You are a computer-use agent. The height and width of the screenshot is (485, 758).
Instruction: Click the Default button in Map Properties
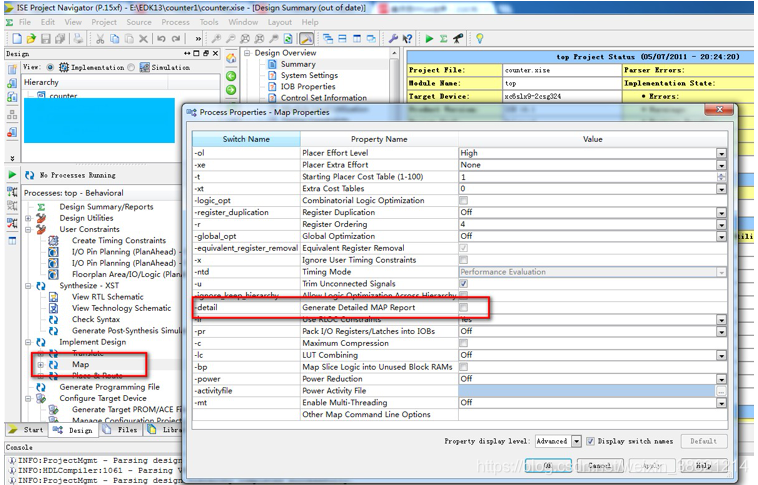703,441
